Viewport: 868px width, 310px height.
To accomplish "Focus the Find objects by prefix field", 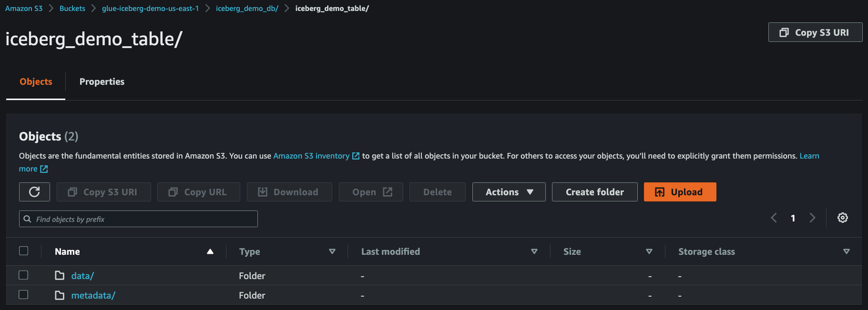I will click(x=138, y=219).
